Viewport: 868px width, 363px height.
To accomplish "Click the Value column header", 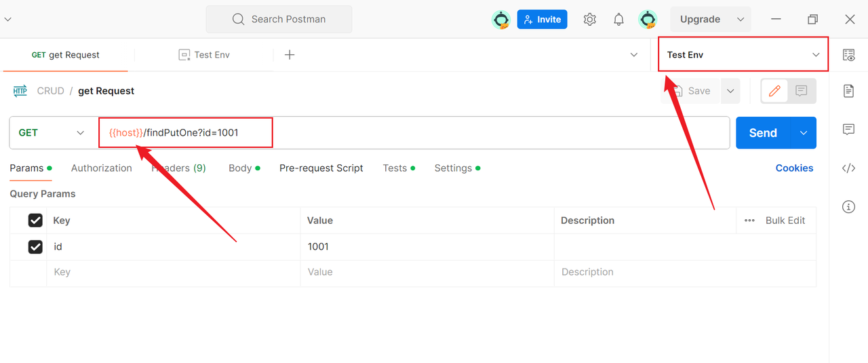I will [320, 221].
